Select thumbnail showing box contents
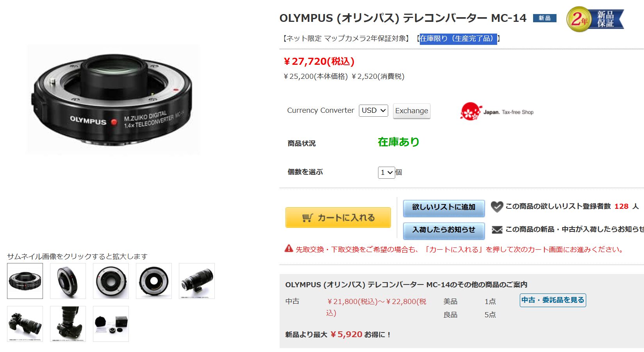Screen dimensions: 644x352 pos(111,324)
